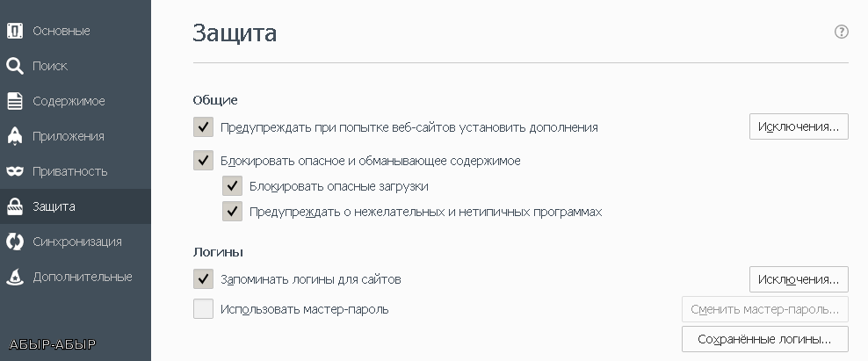Open Исключения for saved logins
Screen dimensions: 868x361
pos(799,279)
